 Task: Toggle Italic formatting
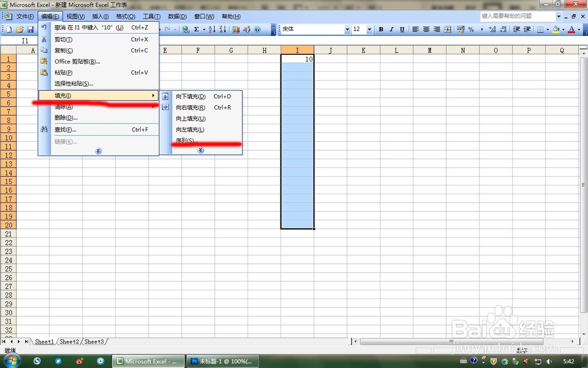coord(392,29)
